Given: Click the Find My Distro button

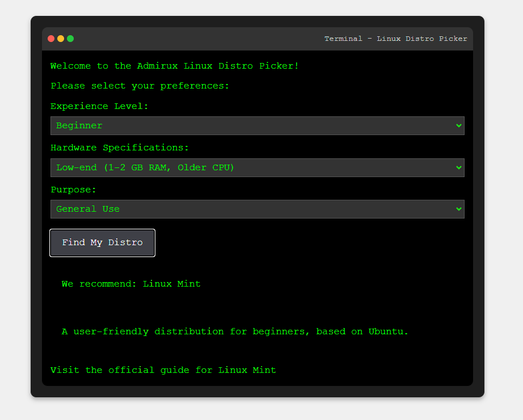Looking at the screenshot, I should [x=103, y=243].
